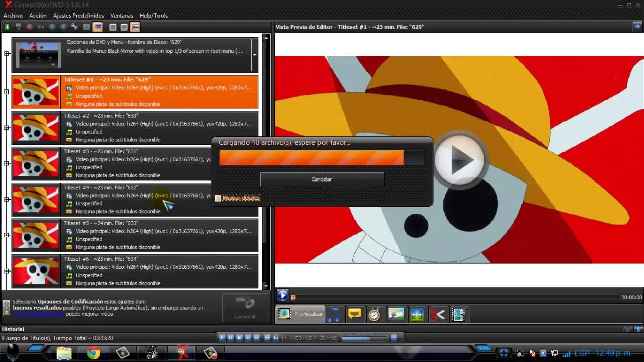This screenshot has height=362, width=644.
Task: Click the stop button in bottom player
Action: [239, 338]
